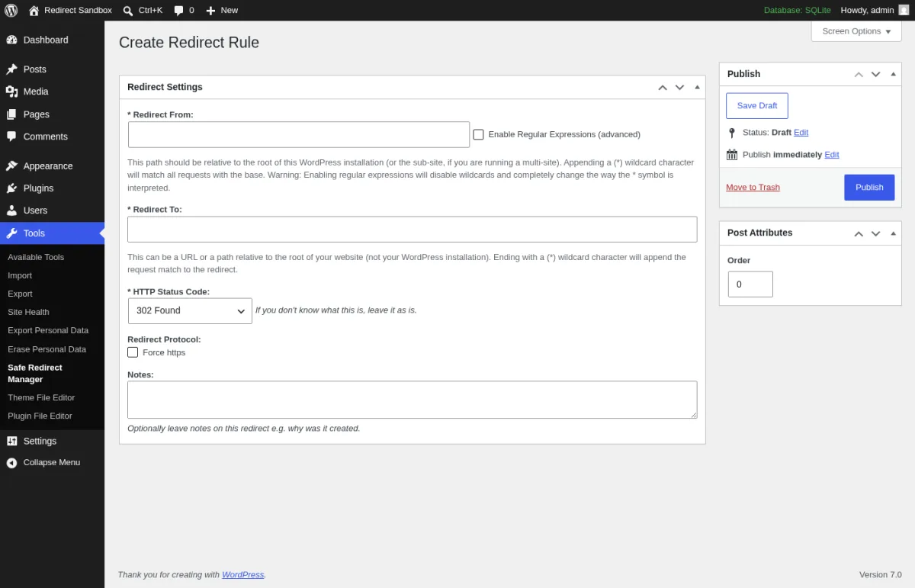Open Safe Redirect Manager
Viewport: 915px width, 588px height.
coord(35,373)
